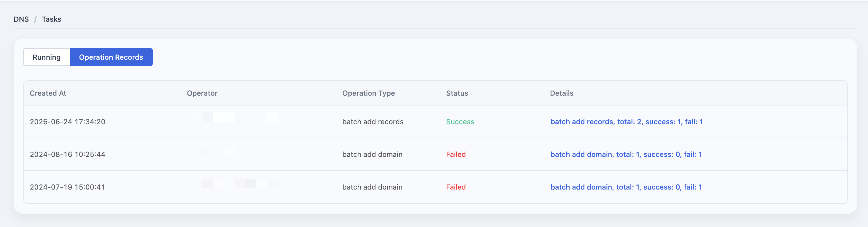Screen dimensions: 868x227
Task: Select the Operation Records tab
Action: point(111,57)
